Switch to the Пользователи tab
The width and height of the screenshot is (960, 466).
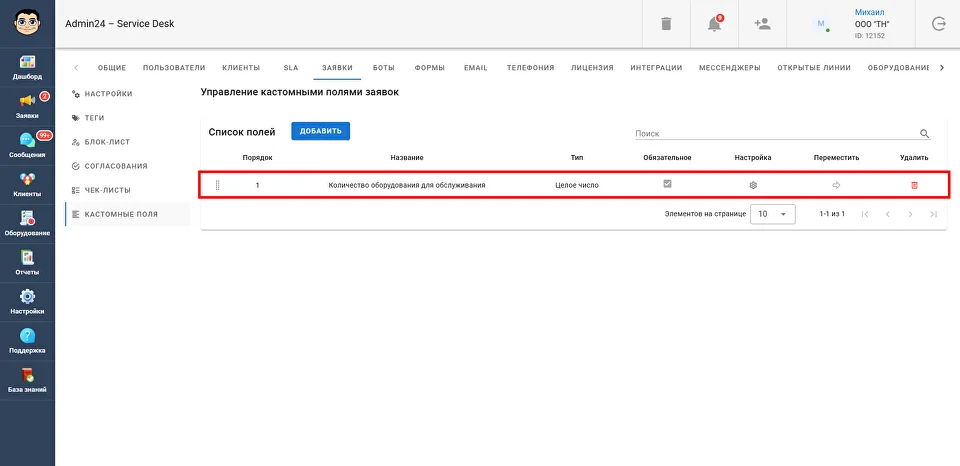click(174, 68)
